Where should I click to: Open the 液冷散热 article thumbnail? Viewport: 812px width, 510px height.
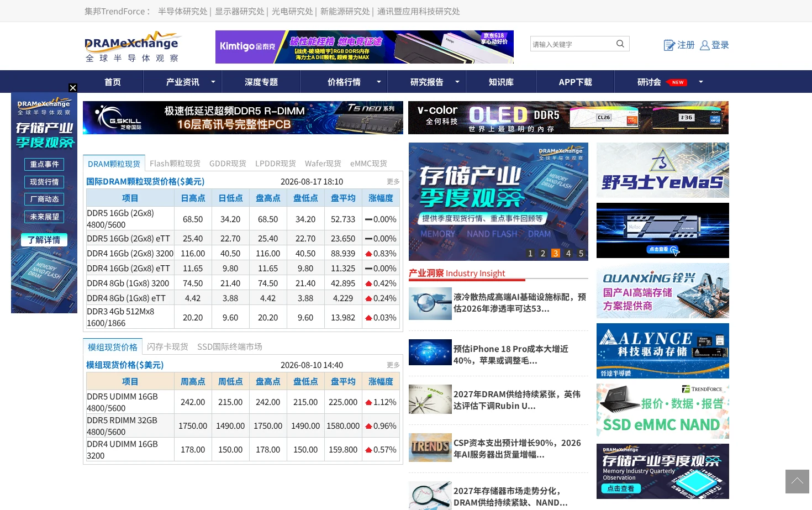coord(430,304)
